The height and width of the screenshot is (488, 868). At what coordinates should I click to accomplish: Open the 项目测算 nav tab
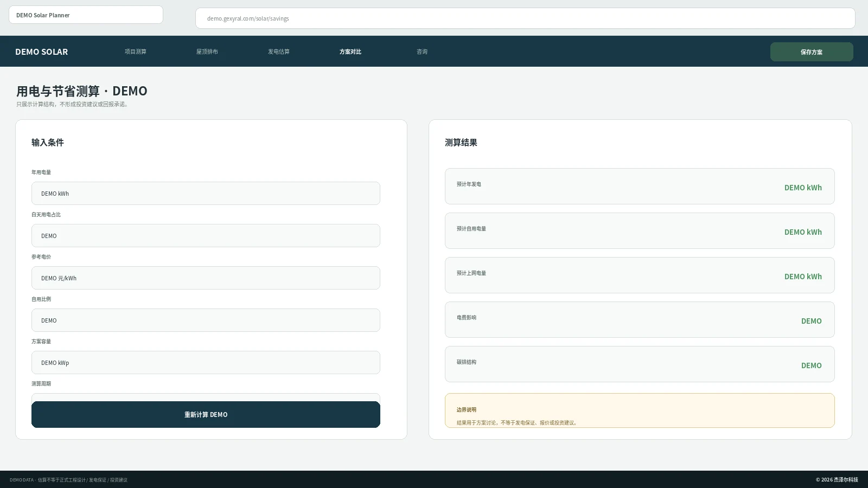(x=136, y=52)
